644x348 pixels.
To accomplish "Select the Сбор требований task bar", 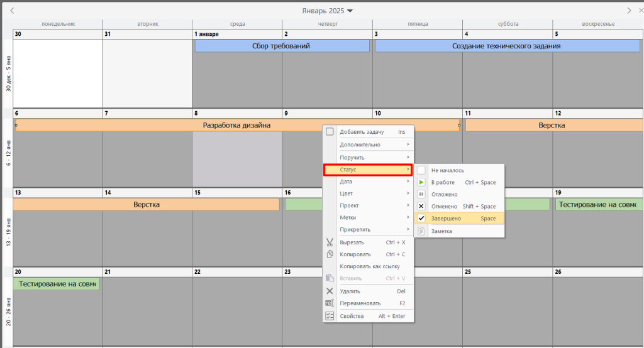I will click(x=281, y=46).
